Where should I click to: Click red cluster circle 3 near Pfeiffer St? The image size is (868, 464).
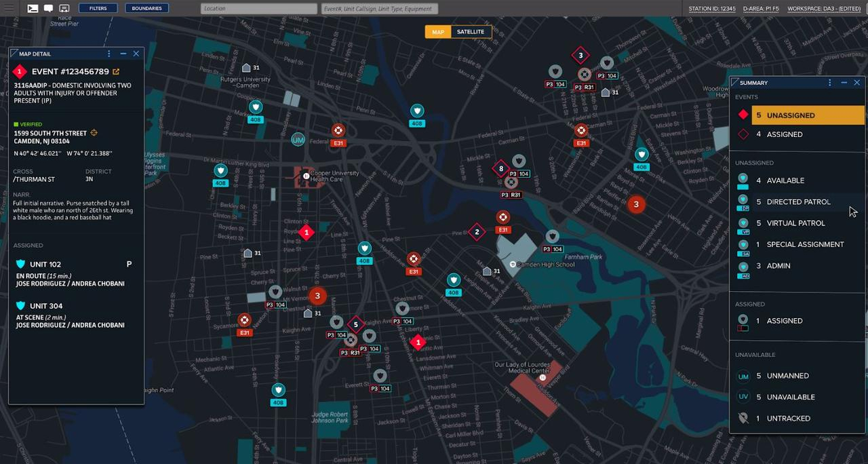pyautogui.click(x=635, y=204)
